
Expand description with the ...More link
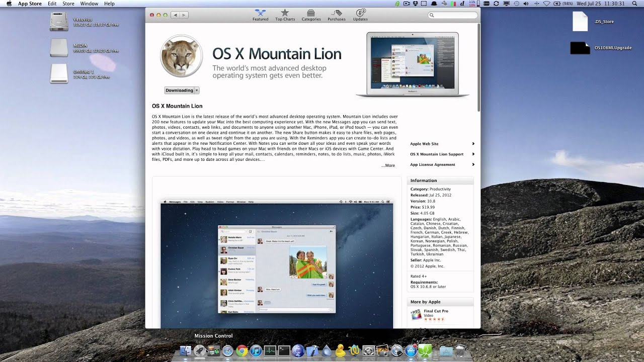388,165
